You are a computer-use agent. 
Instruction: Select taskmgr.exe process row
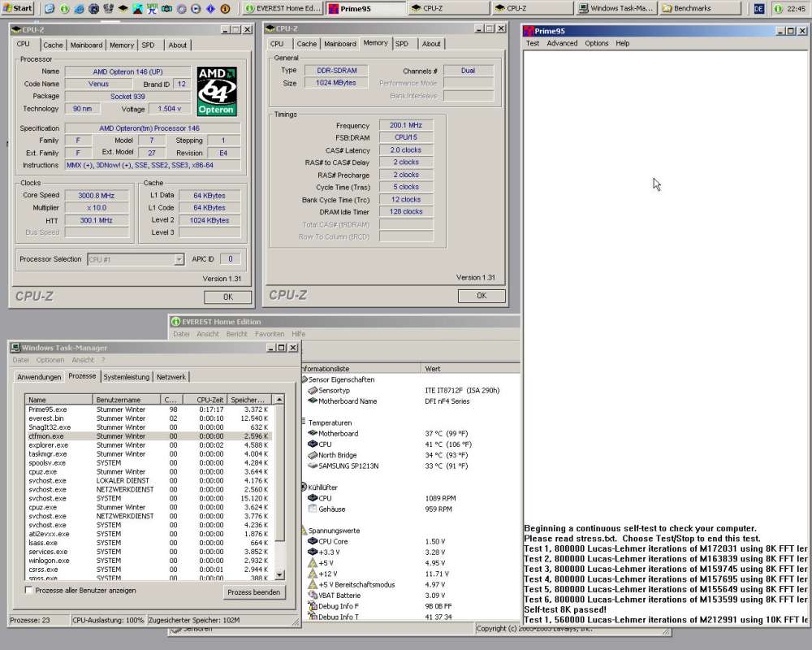tap(148, 453)
